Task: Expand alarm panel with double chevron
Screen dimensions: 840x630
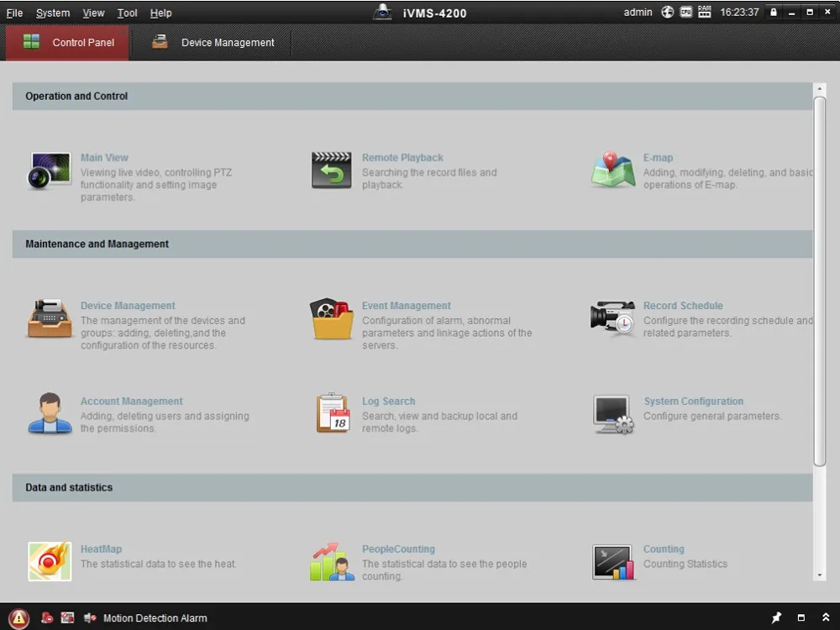Action: pos(826,617)
